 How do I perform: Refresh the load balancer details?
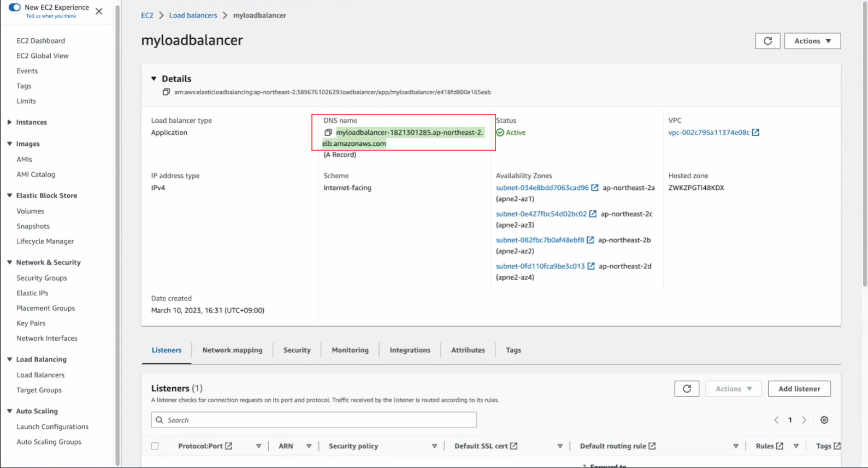click(767, 41)
